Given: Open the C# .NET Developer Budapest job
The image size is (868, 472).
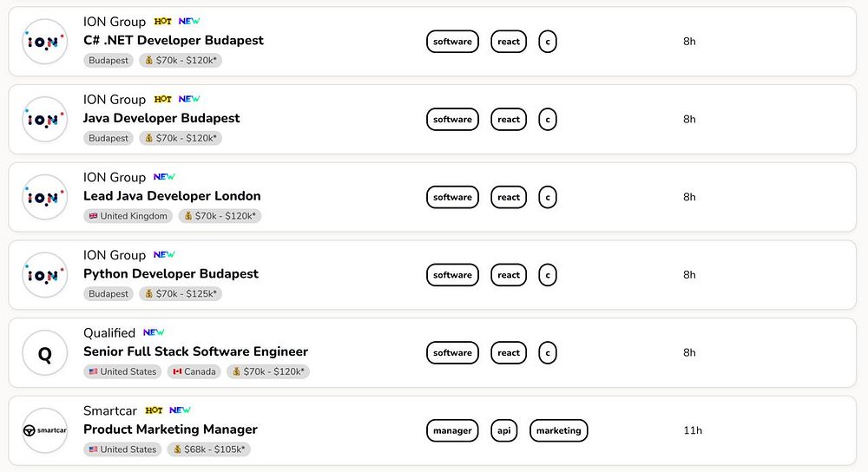Looking at the screenshot, I should [173, 40].
